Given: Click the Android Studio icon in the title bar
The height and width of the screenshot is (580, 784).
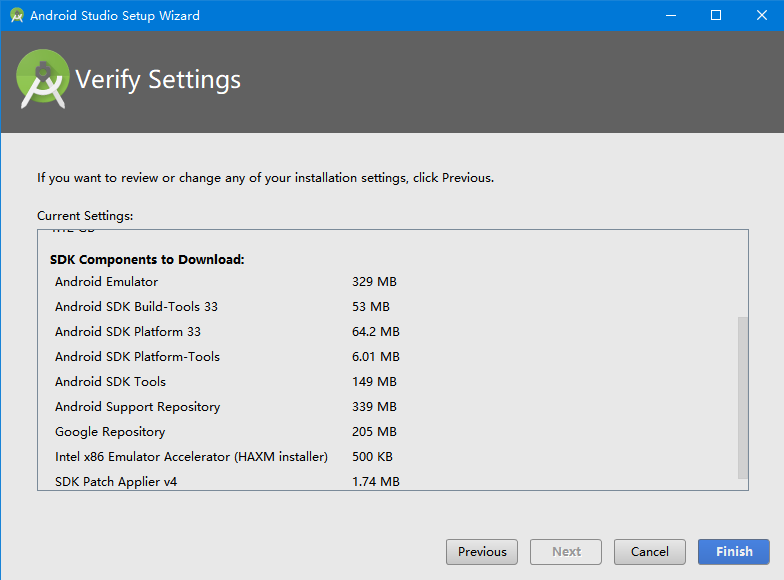Looking at the screenshot, I should 16,16.
